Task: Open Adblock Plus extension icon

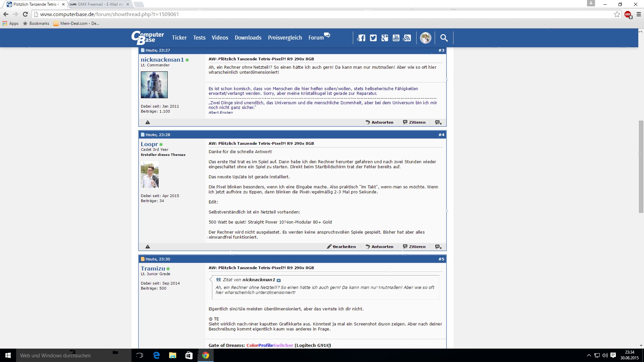Action: [x=628, y=14]
